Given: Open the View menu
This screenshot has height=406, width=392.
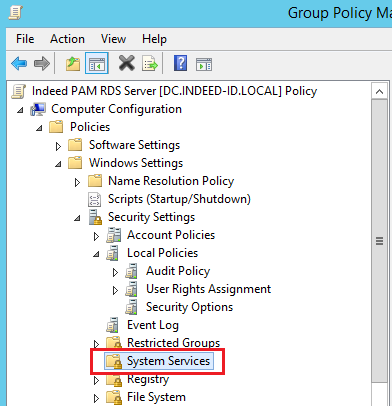Looking at the screenshot, I should [x=113, y=39].
